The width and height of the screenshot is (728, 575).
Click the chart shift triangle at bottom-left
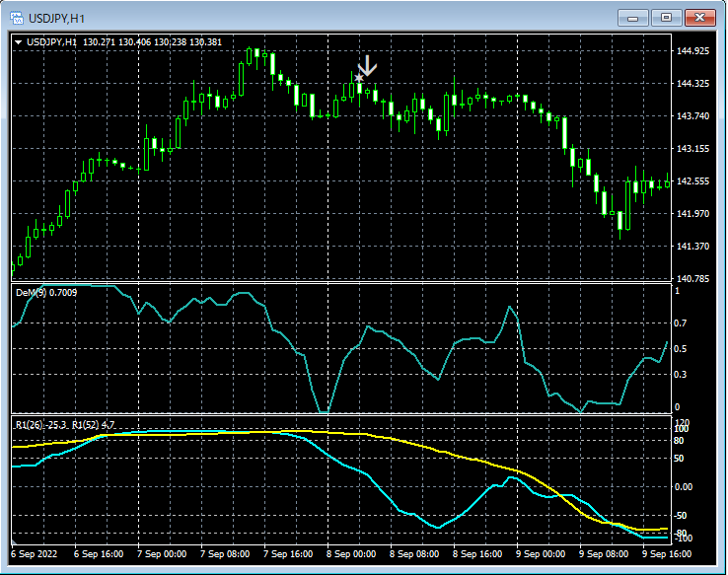[14, 541]
